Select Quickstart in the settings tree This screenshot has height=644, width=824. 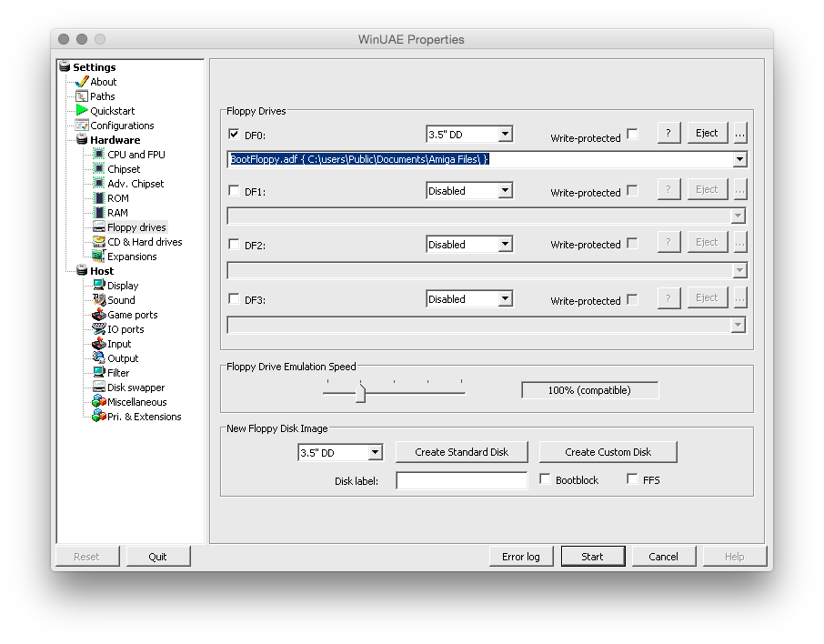pos(113,111)
